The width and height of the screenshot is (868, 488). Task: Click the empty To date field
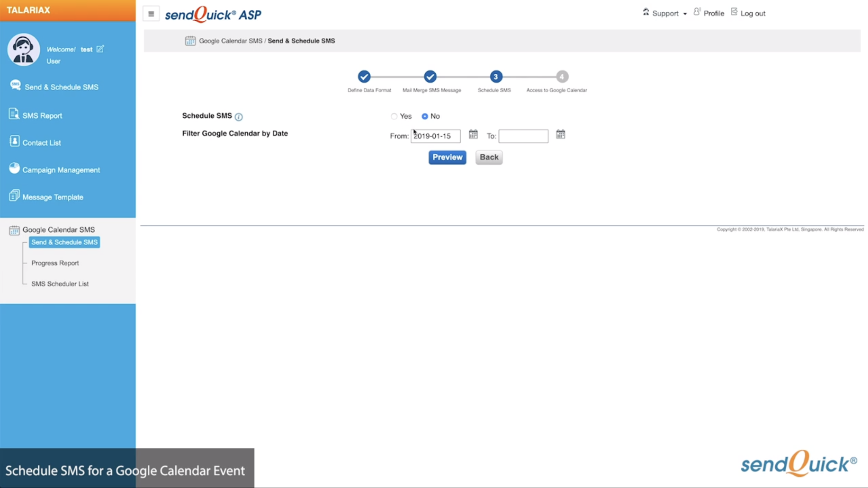pos(523,136)
